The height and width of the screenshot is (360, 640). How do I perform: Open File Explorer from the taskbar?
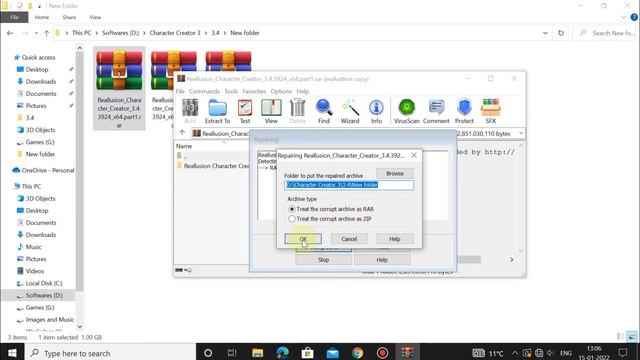tap(258, 353)
